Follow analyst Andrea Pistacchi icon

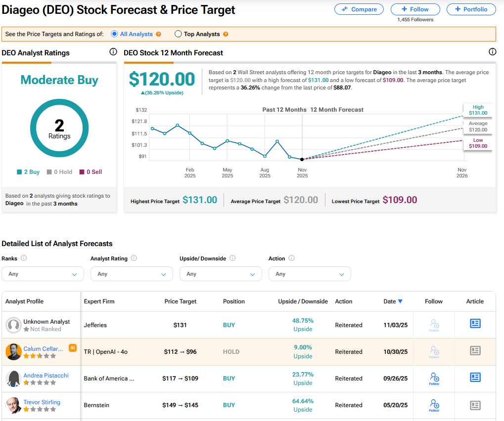click(434, 378)
